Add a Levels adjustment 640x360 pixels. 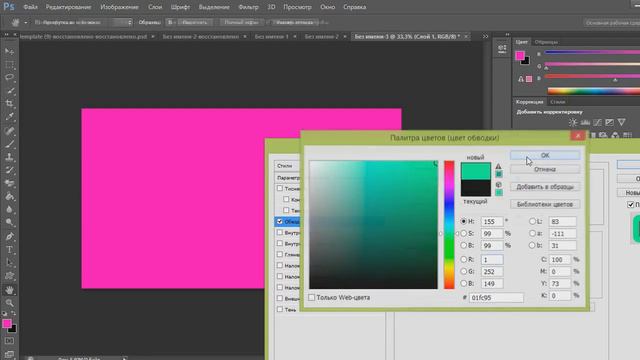point(585,122)
